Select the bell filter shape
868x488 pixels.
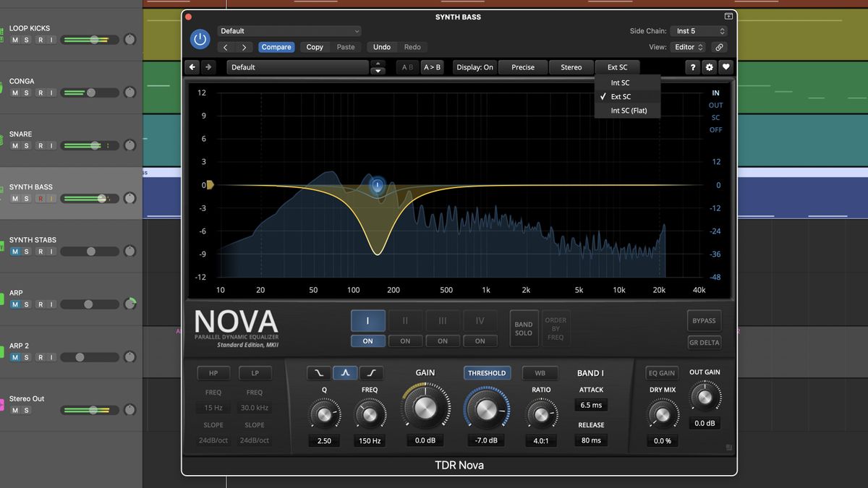(x=345, y=373)
